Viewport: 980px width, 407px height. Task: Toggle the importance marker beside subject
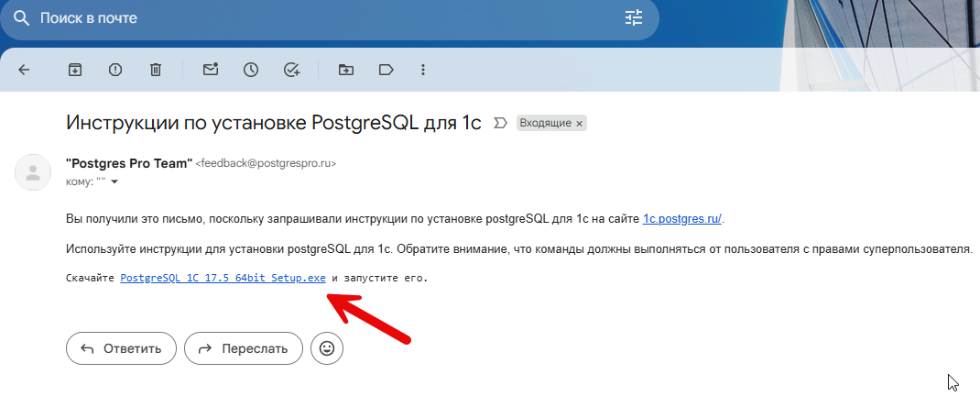tap(500, 123)
